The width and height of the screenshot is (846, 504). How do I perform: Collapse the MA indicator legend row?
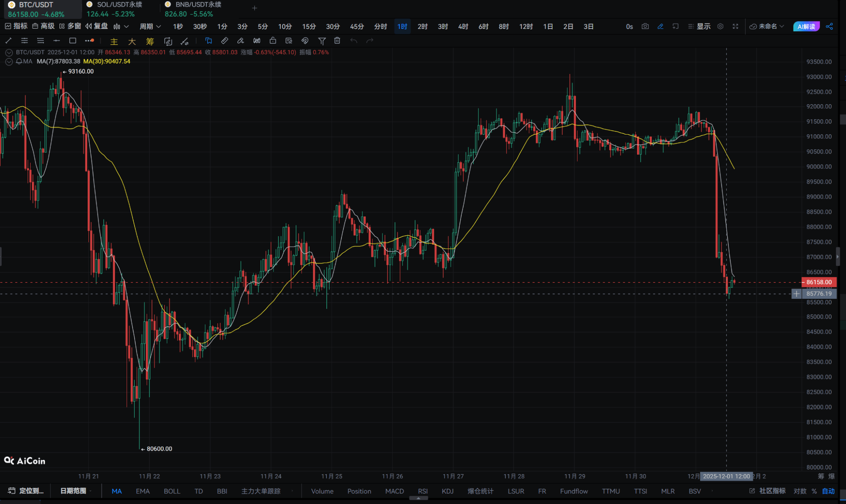tap(9, 62)
